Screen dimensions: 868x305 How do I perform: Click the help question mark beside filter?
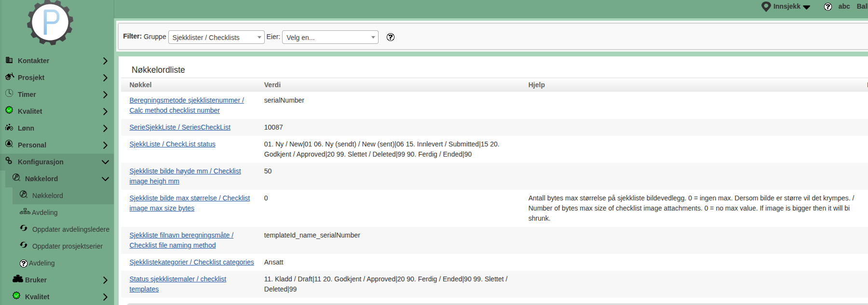tap(391, 37)
